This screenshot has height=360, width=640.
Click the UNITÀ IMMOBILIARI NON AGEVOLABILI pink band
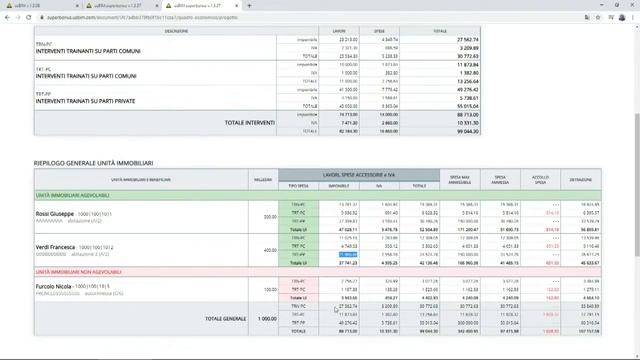coord(318,272)
